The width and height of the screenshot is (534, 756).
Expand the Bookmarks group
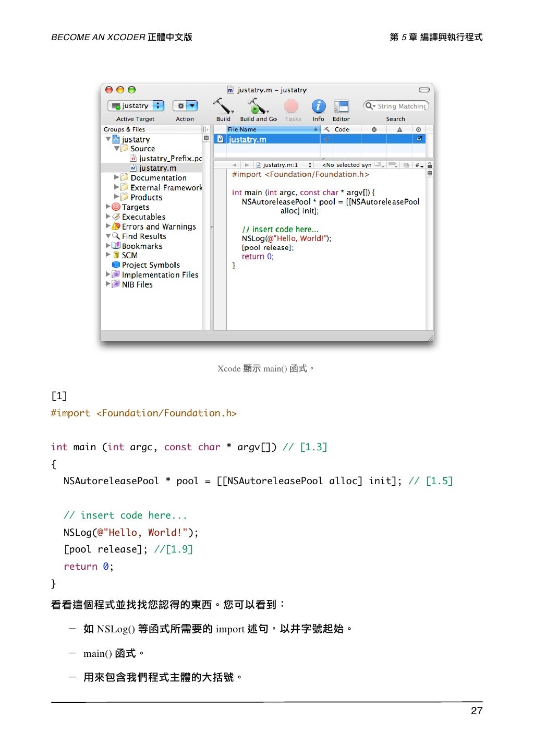click(108, 245)
